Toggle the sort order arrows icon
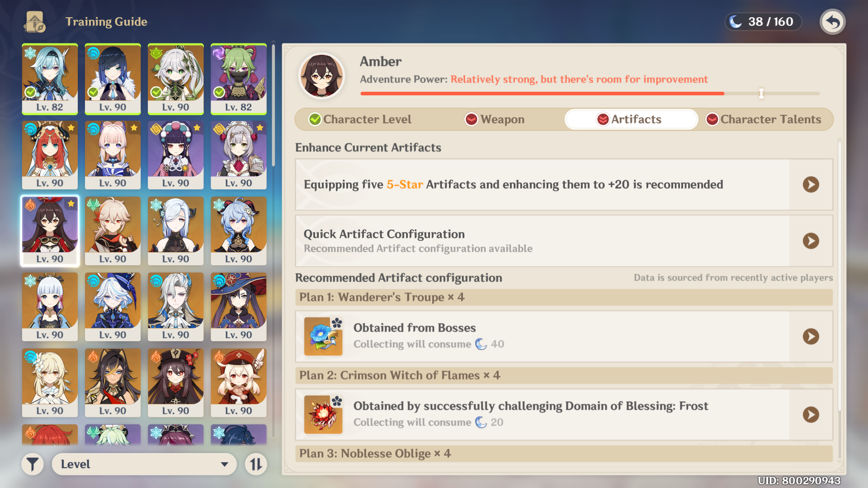The height and width of the screenshot is (488, 868). coord(256,464)
